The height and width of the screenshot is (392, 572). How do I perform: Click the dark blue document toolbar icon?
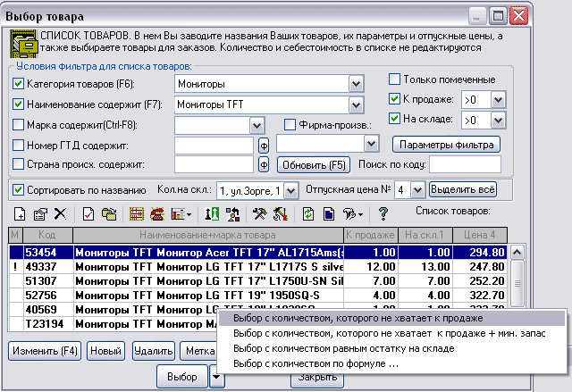329,213
